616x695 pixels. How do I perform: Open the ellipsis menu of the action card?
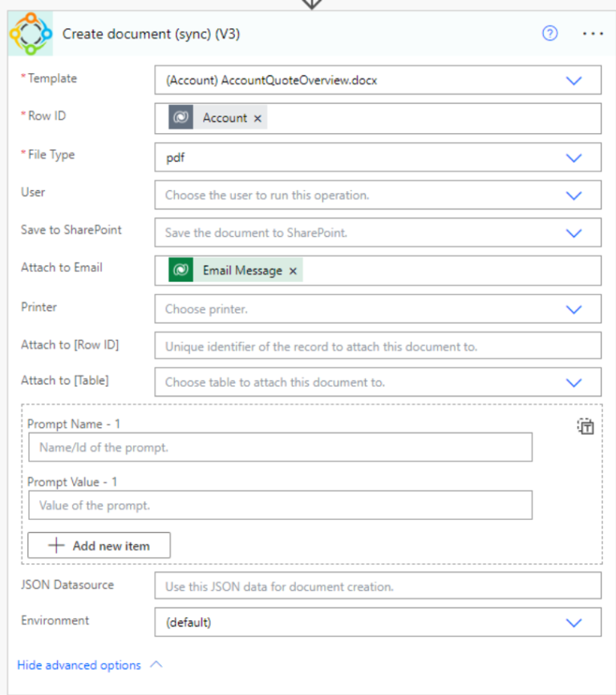[593, 34]
